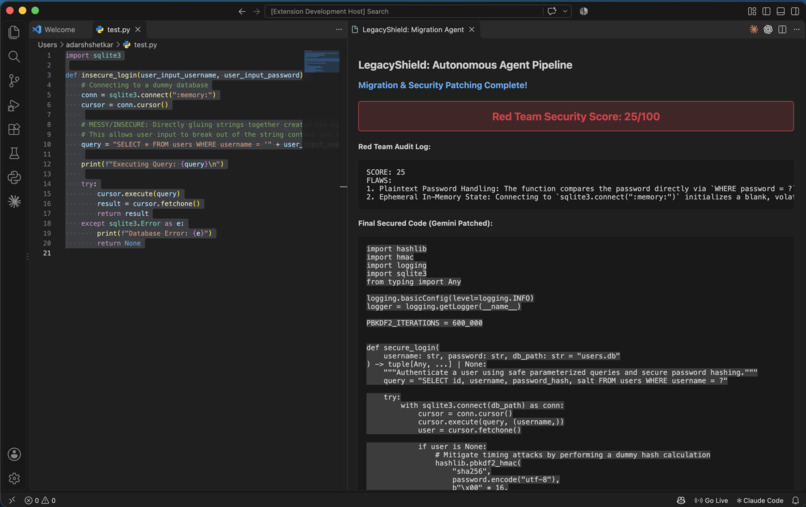The height and width of the screenshot is (507, 806).
Task: Click the 'def secure_login(' line in patched code
Action: 402,348
